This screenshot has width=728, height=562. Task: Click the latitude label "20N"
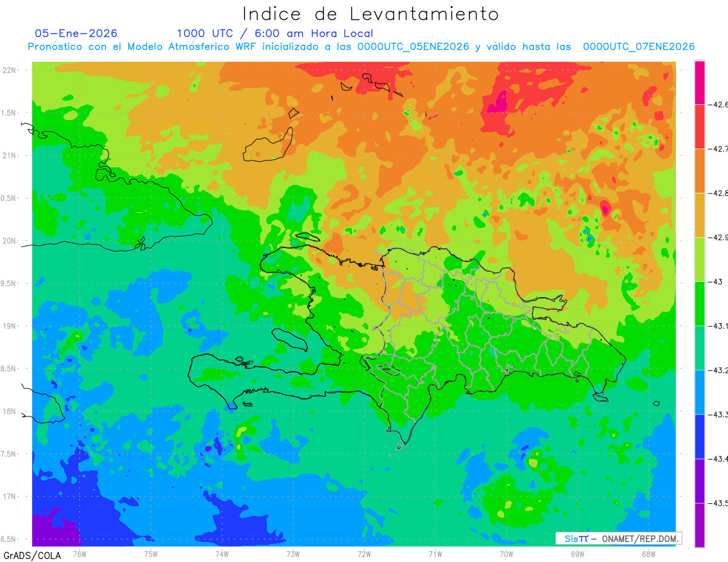(9, 241)
